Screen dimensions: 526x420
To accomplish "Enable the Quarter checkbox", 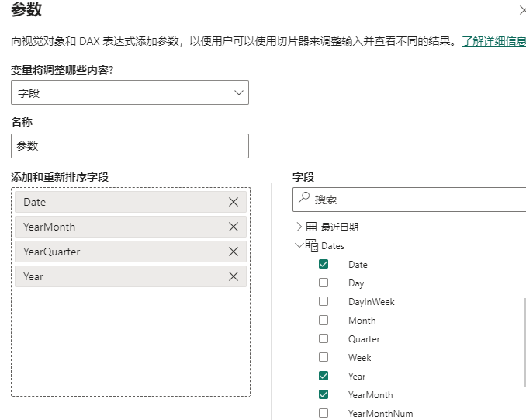I will 324,338.
